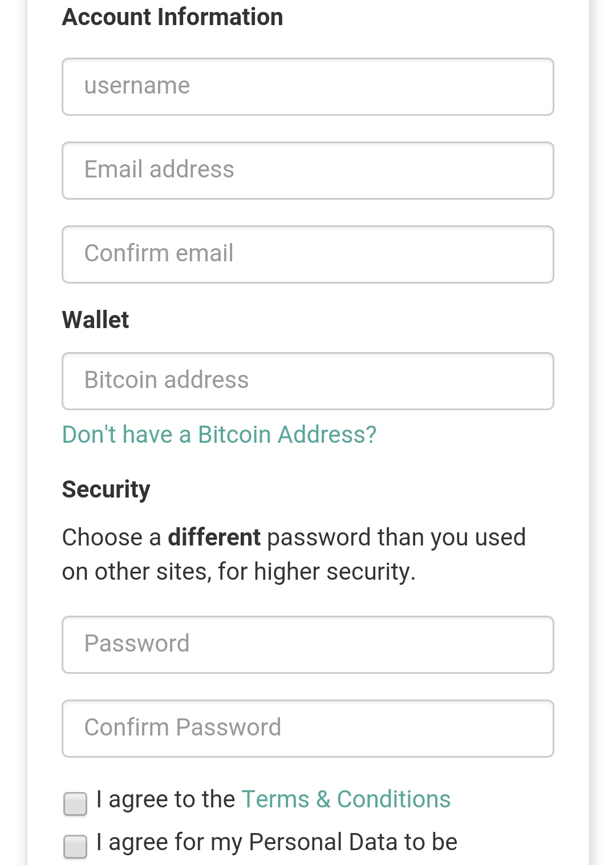Viewport: 616px width, 865px height.
Task: Click the Bitcoin address placeholder text
Action: click(x=167, y=380)
